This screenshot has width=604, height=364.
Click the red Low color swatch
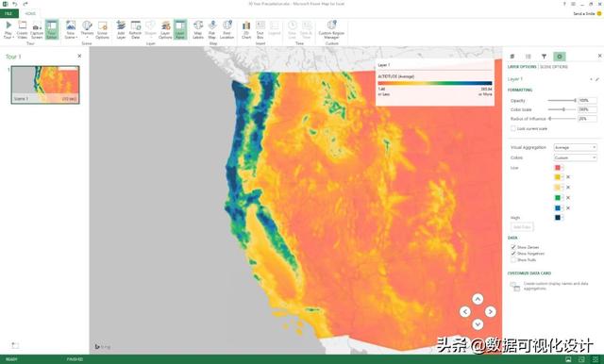tap(558, 168)
